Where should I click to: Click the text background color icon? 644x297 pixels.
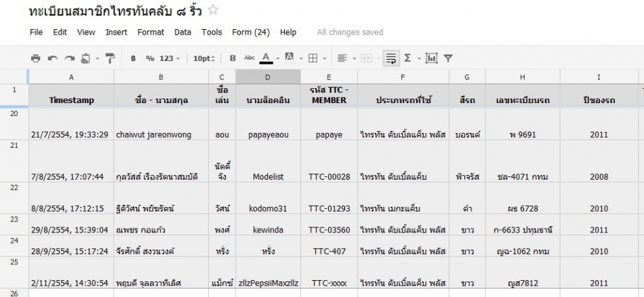289,58
